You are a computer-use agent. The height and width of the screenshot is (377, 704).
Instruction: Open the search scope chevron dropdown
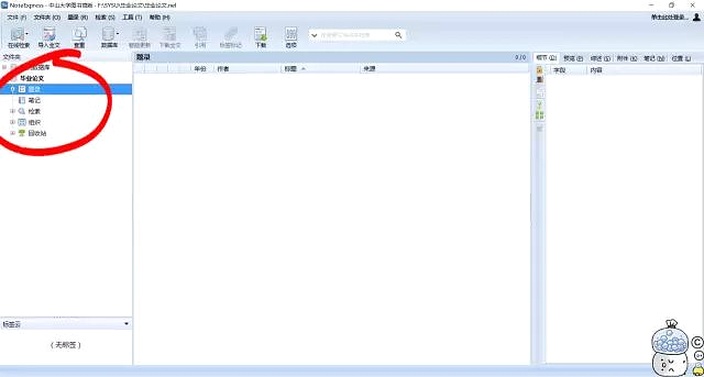[x=314, y=35]
